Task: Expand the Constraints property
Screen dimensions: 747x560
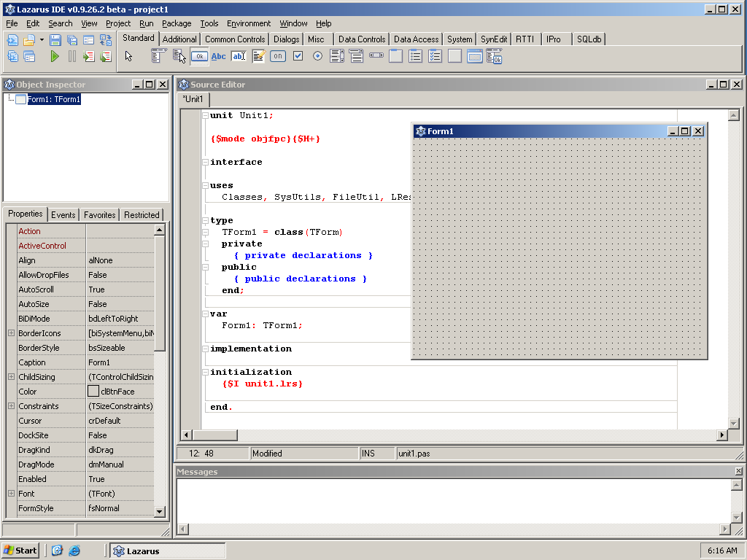Action: click(x=12, y=405)
